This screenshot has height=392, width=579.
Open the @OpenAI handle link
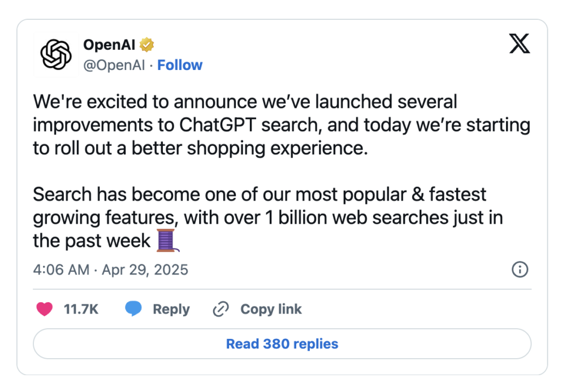pyautogui.click(x=114, y=65)
